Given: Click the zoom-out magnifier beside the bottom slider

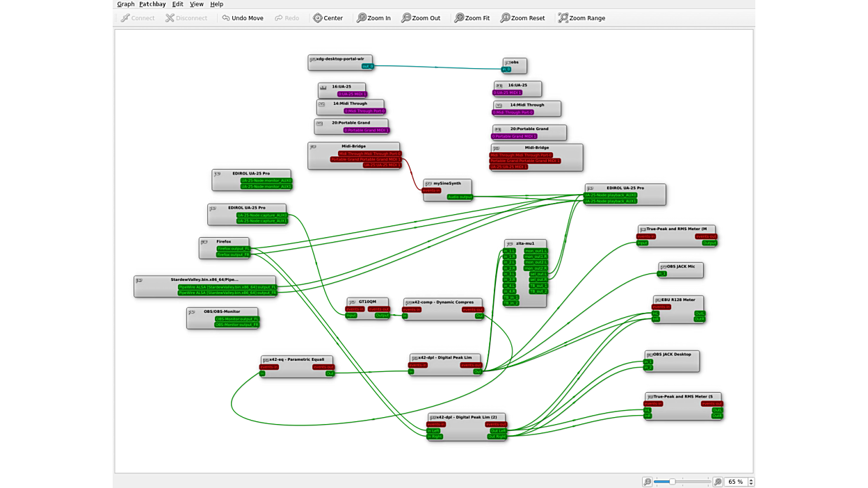Looking at the screenshot, I should pyautogui.click(x=648, y=480).
